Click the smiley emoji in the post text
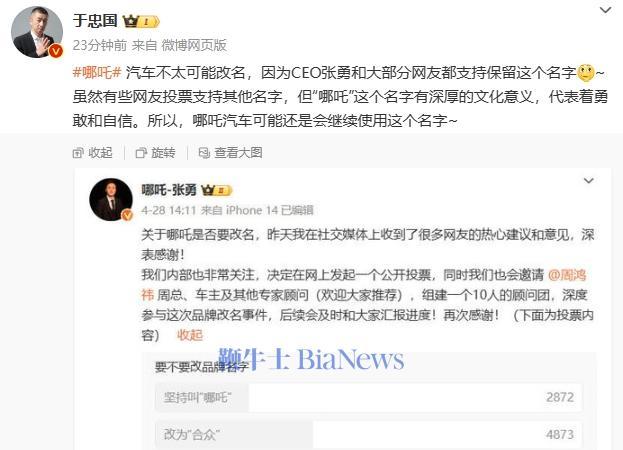623x450 pixels. click(586, 73)
